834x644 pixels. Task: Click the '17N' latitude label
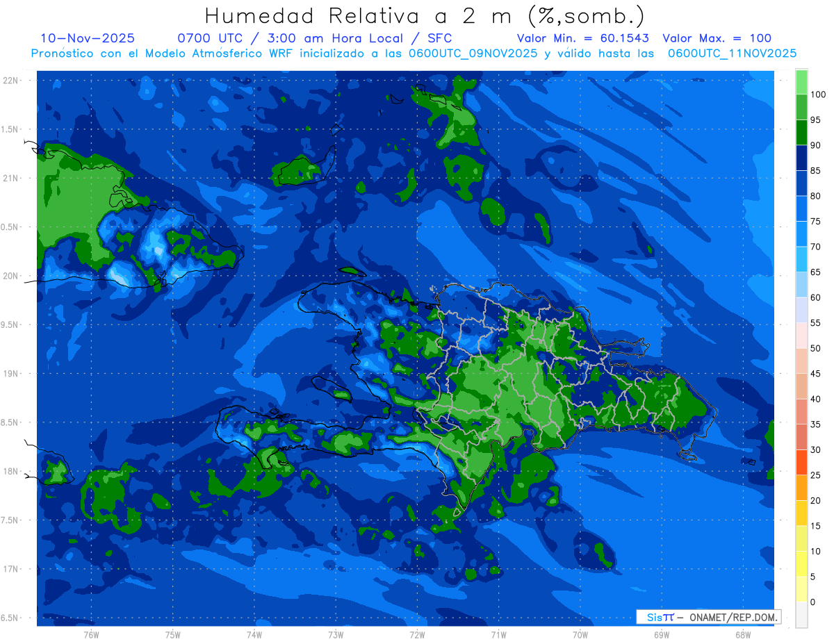pyautogui.click(x=11, y=569)
